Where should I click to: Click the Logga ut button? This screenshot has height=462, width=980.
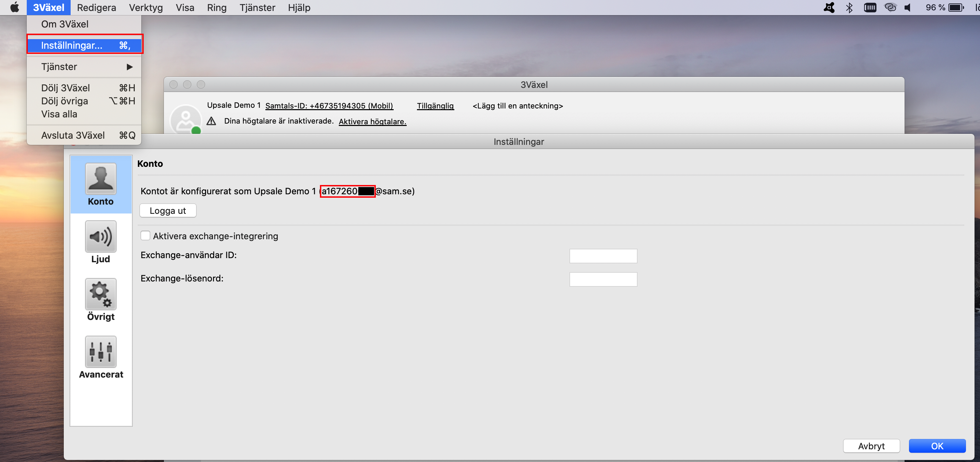point(168,211)
